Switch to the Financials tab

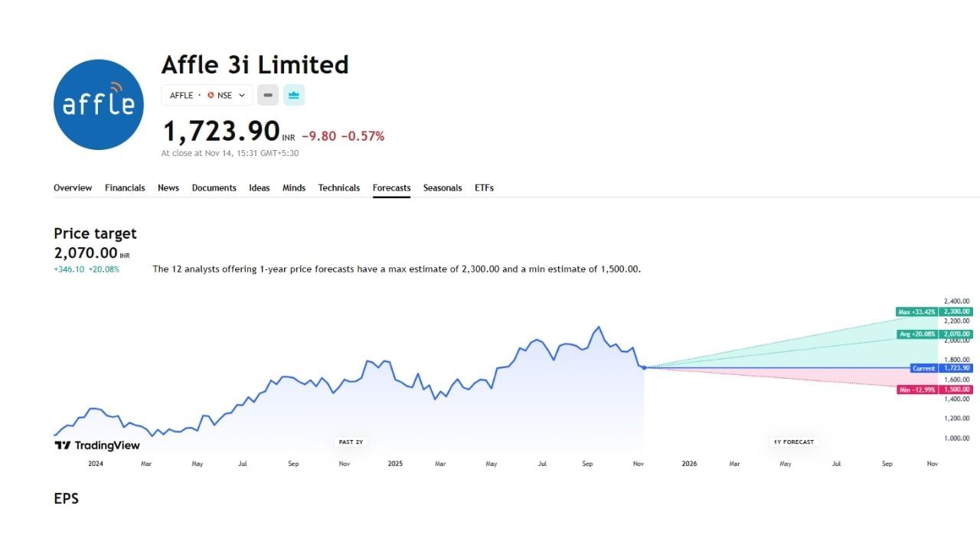(125, 187)
